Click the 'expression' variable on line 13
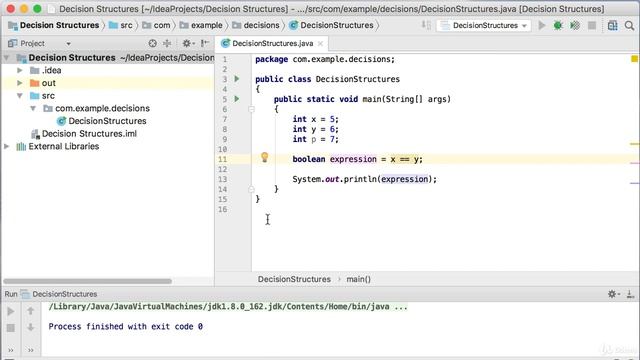The height and width of the screenshot is (360, 640). click(405, 179)
